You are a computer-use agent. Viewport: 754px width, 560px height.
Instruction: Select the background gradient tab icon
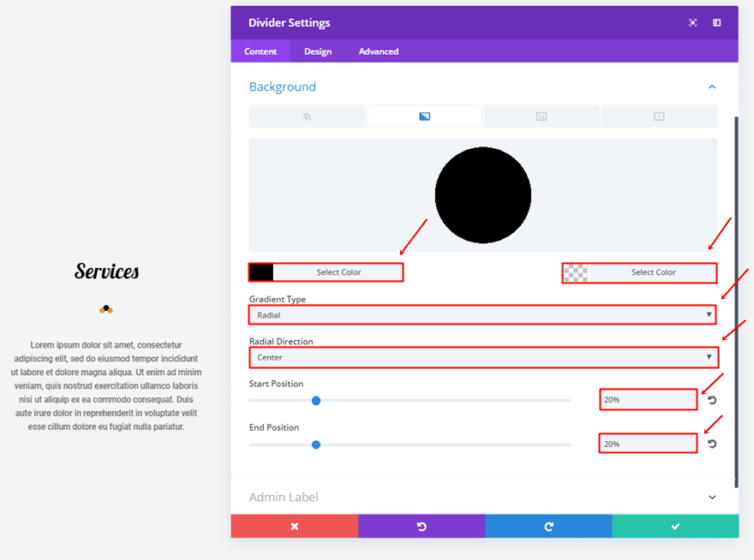pyautogui.click(x=424, y=116)
